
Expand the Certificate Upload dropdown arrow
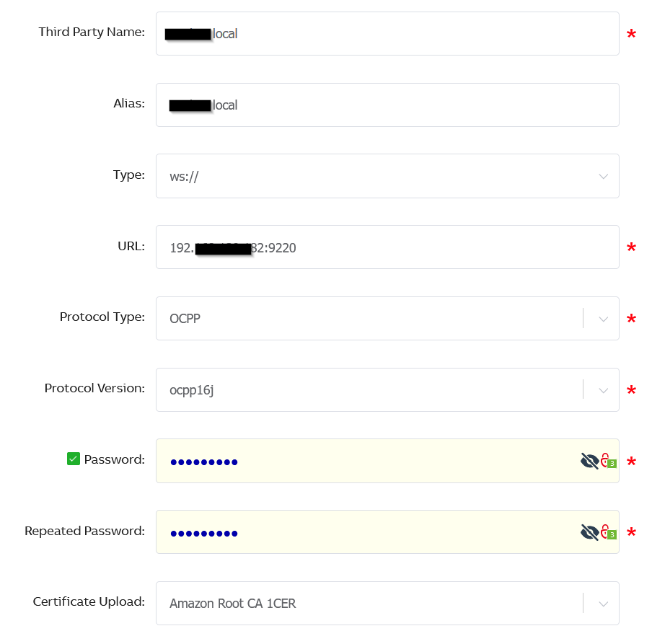click(x=604, y=604)
